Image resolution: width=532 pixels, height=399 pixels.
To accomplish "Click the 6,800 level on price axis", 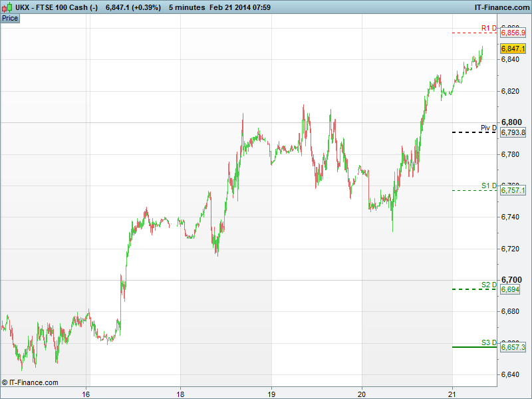I will point(511,122).
